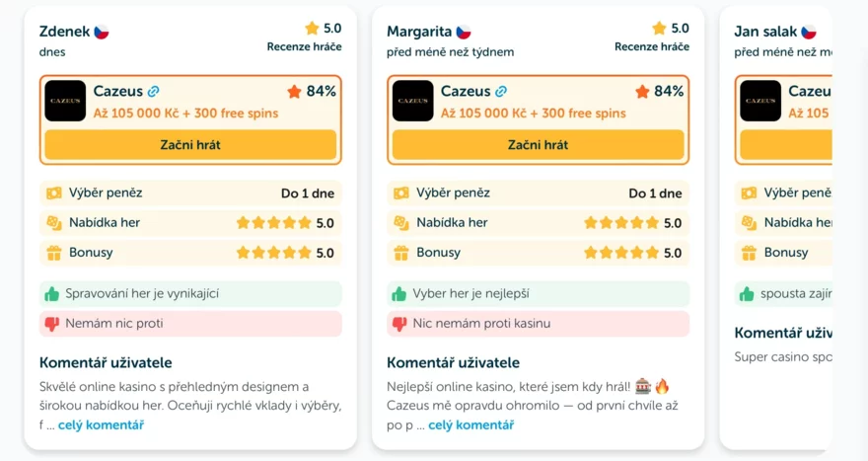Click green thumbs-up icon in Zdenek's review

[52, 294]
